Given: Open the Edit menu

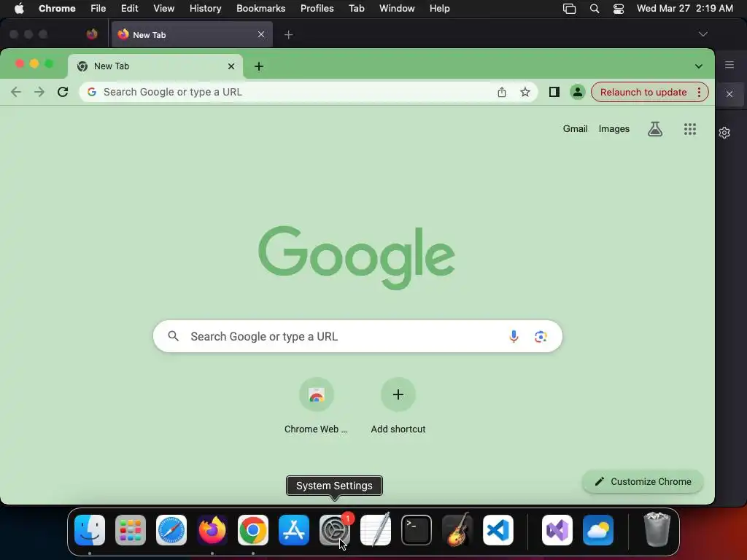Looking at the screenshot, I should point(129,8).
